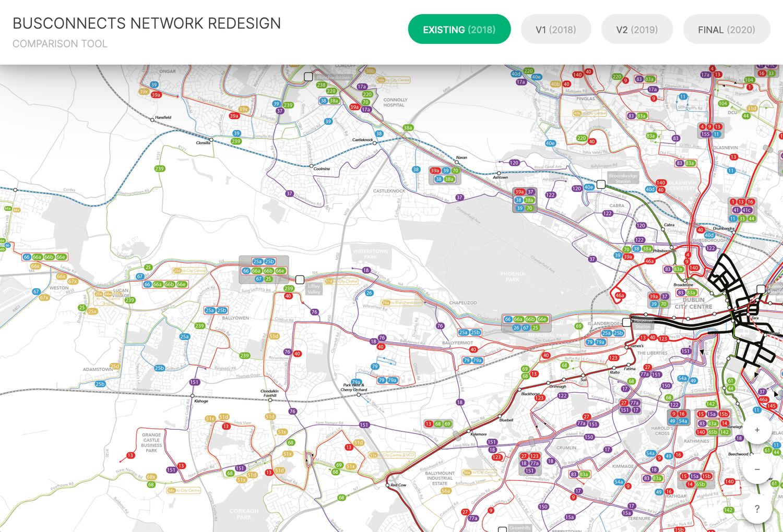Image resolution: width=783 pixels, height=532 pixels.
Task: Click the '38b to City Centre' label
Action: (393, 80)
